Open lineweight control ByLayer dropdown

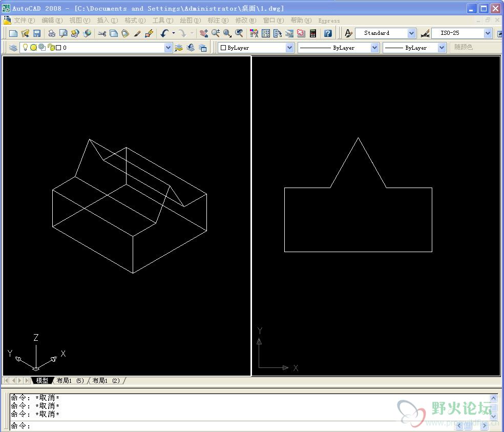click(442, 48)
